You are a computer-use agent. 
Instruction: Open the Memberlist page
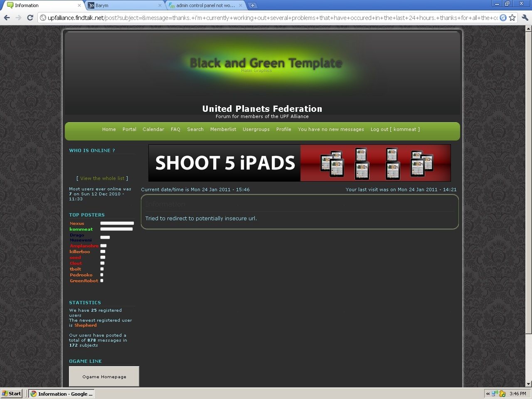(223, 129)
